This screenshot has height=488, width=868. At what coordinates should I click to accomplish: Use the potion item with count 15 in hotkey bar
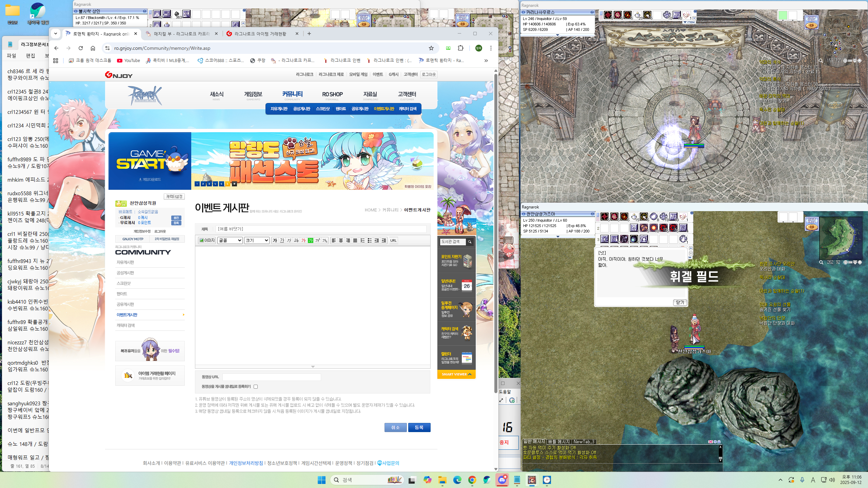click(634, 217)
